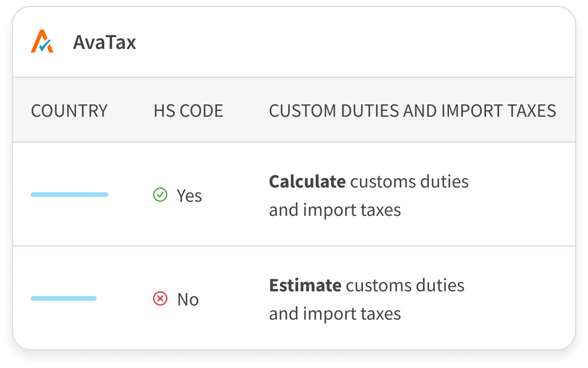Click the bold Calculate word
588x368 pixels.
pos(307,181)
